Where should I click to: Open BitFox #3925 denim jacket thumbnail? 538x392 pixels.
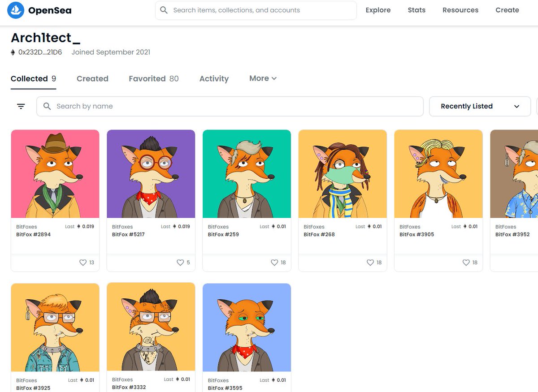55,327
